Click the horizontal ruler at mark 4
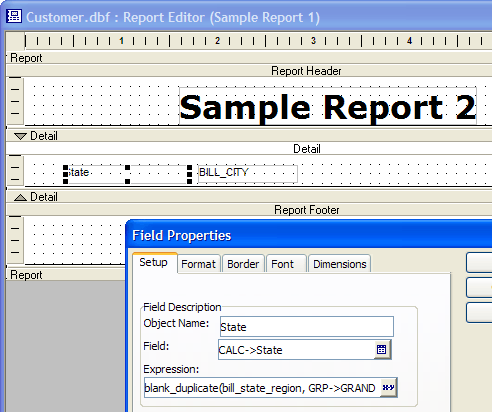 pyautogui.click(x=409, y=41)
